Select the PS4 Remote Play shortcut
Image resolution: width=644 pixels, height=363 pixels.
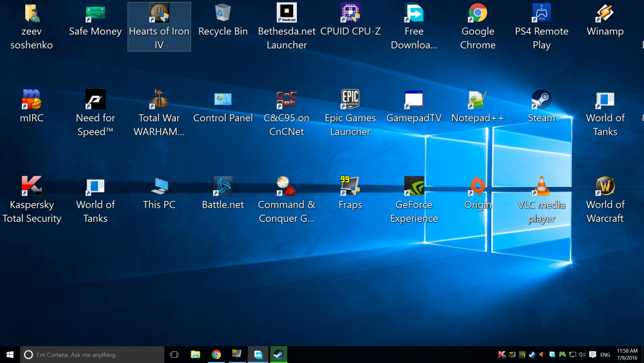(542, 26)
